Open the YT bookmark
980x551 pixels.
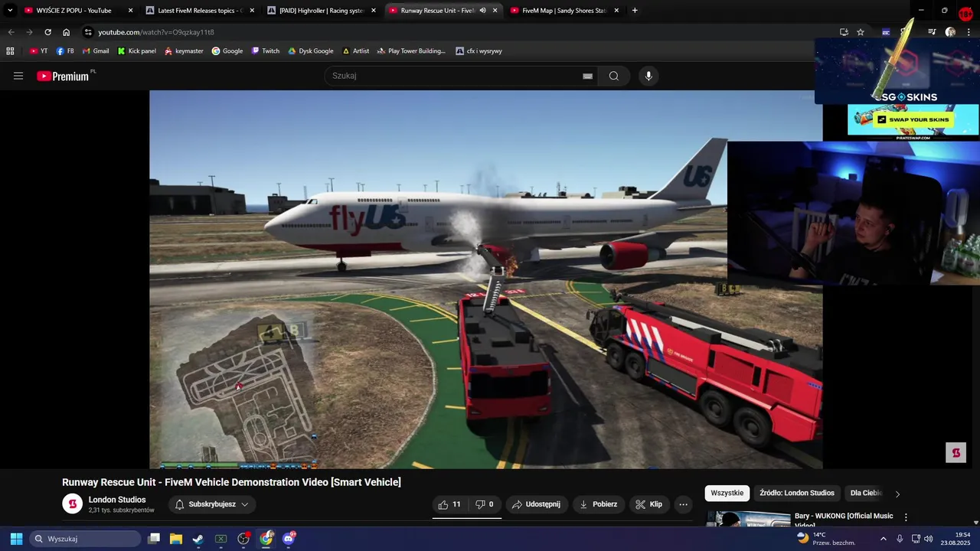[38, 51]
